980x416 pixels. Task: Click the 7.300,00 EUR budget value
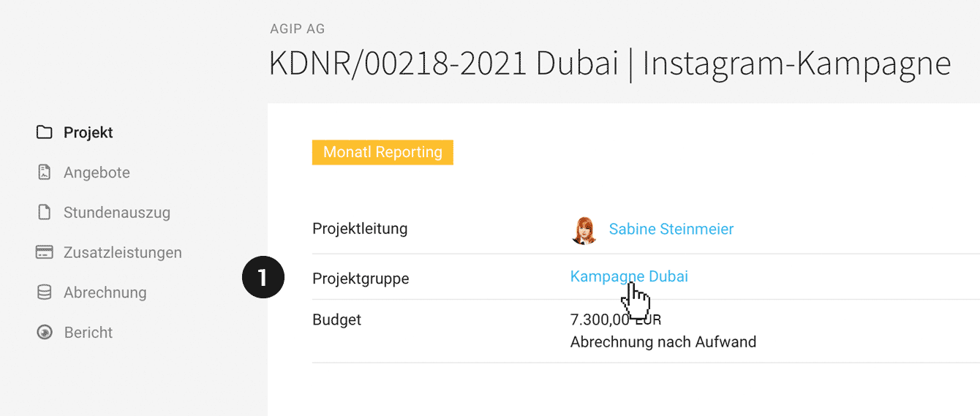pyautogui.click(x=614, y=320)
